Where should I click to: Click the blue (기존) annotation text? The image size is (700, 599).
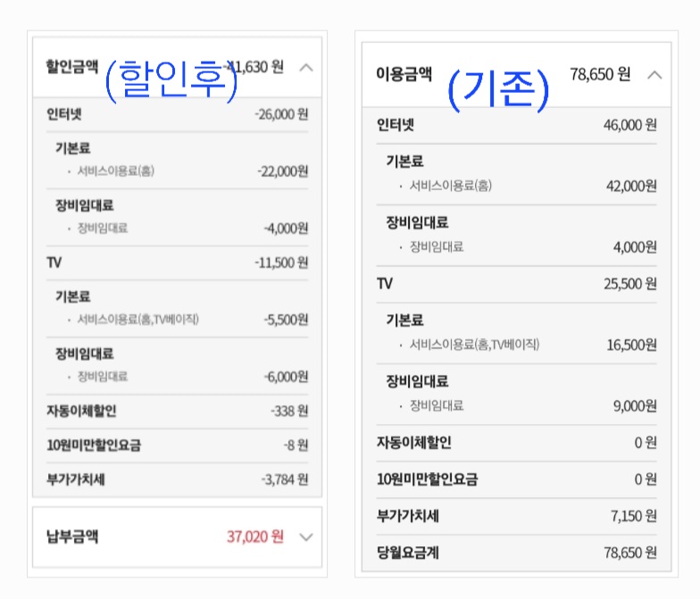point(497,89)
